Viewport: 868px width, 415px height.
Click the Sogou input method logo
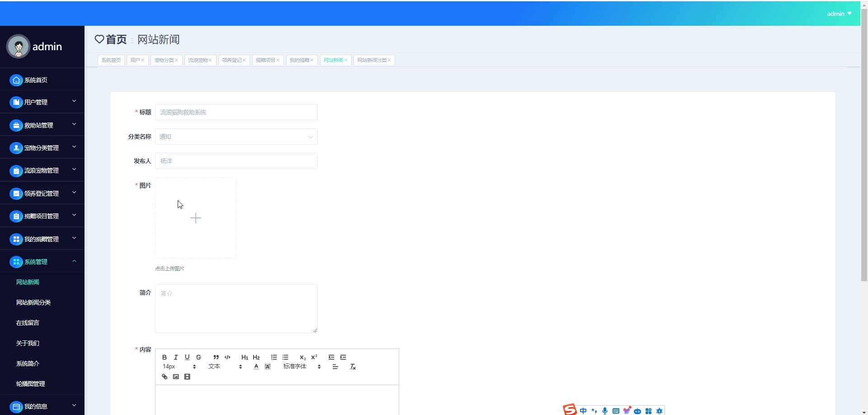click(570, 410)
